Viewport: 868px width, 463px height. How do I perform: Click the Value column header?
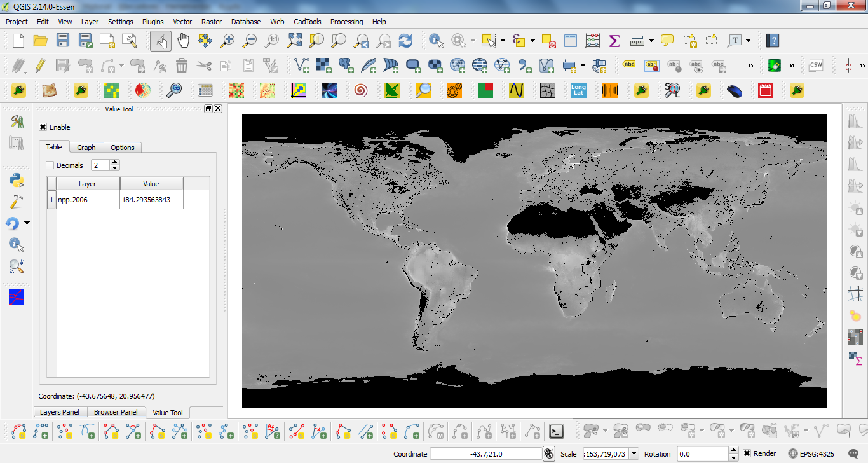(151, 184)
